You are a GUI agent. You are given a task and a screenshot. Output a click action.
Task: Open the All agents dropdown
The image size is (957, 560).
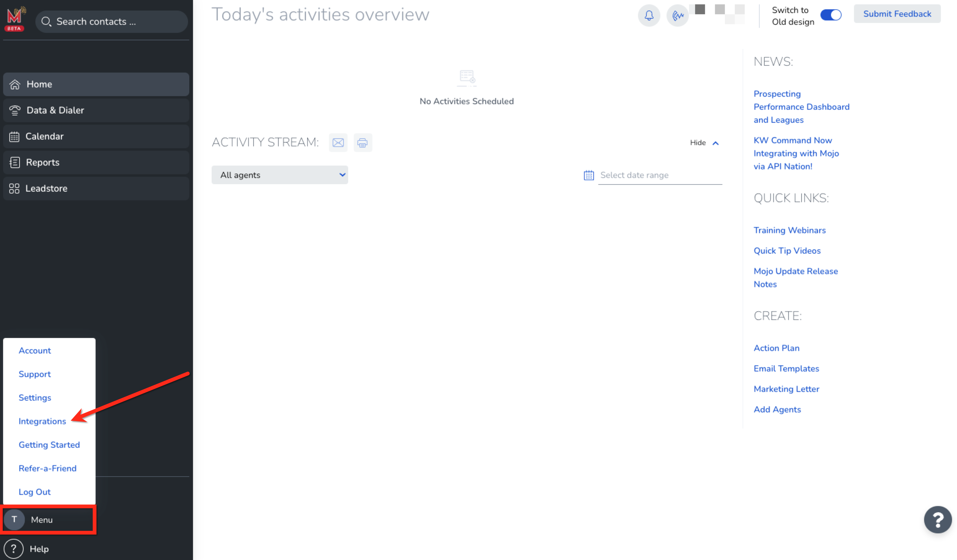[x=280, y=175]
